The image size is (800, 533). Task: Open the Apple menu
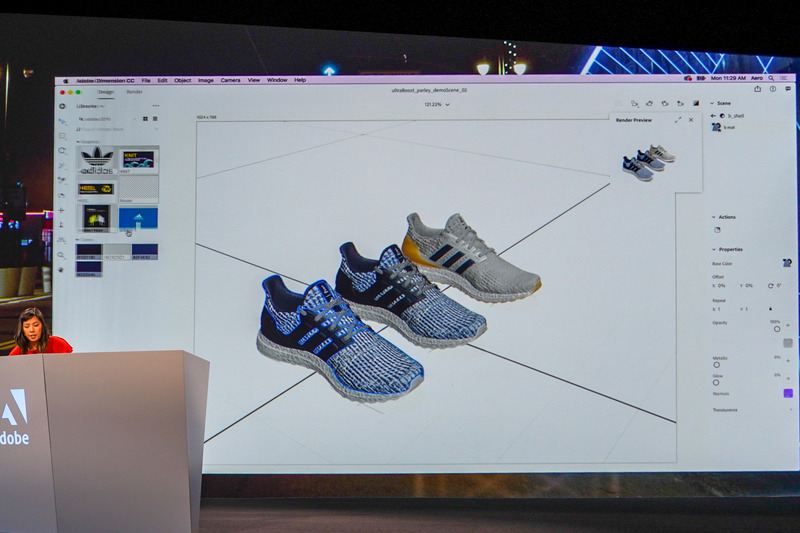pyautogui.click(x=65, y=81)
